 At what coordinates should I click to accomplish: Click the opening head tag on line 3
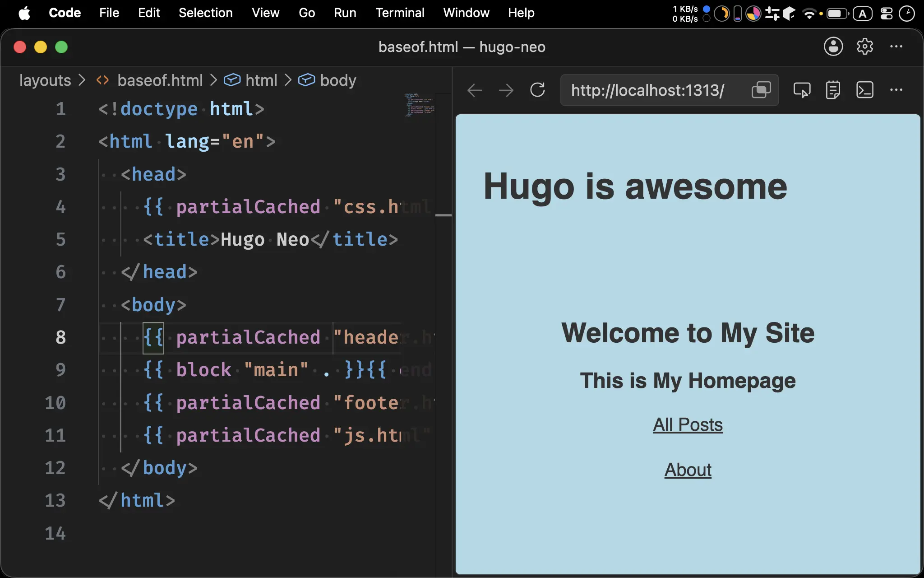[153, 174]
